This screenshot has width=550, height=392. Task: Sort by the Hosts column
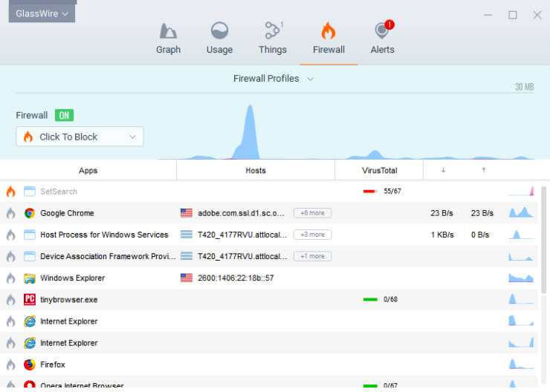coord(256,171)
